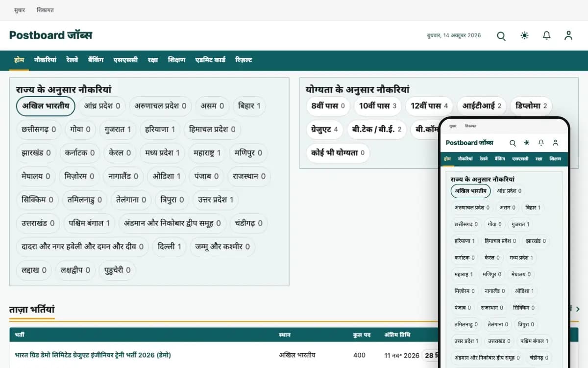Open शिकायत link in desktop top bar
588x368 pixels.
(x=46, y=10)
